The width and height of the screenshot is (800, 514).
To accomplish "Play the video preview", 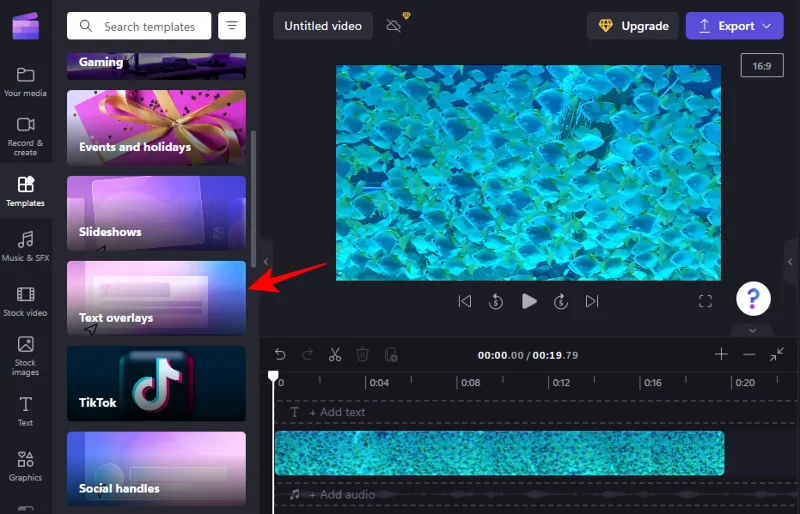I will [529, 302].
